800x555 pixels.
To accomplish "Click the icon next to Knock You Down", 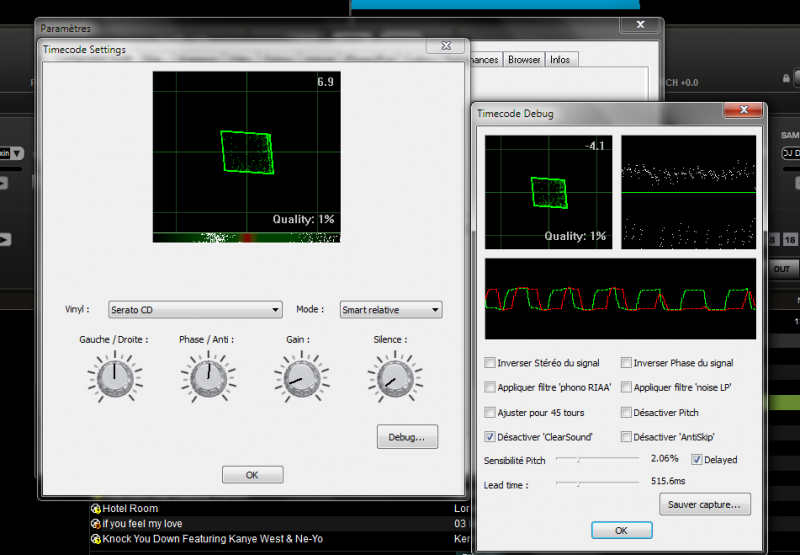I will click(95, 539).
